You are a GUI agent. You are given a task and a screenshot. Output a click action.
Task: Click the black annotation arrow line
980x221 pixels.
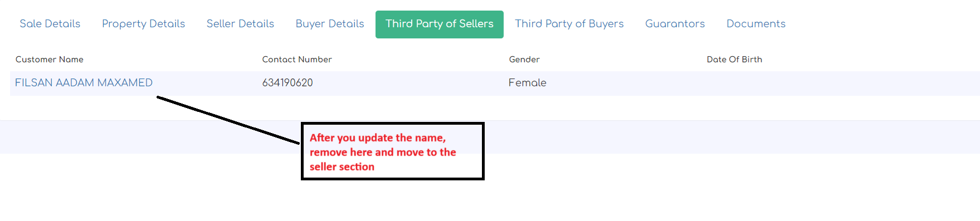click(x=228, y=120)
